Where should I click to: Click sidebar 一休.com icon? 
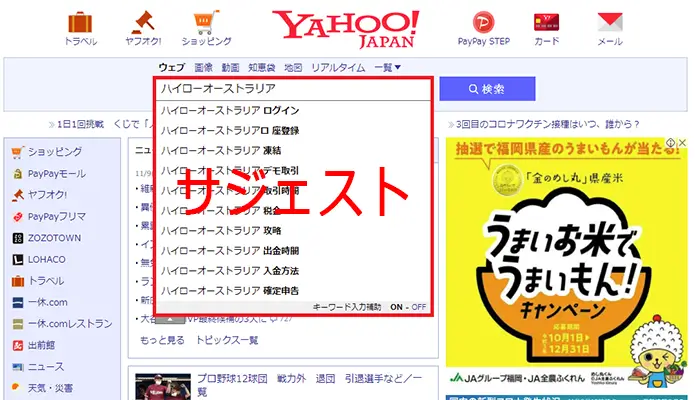[17, 302]
